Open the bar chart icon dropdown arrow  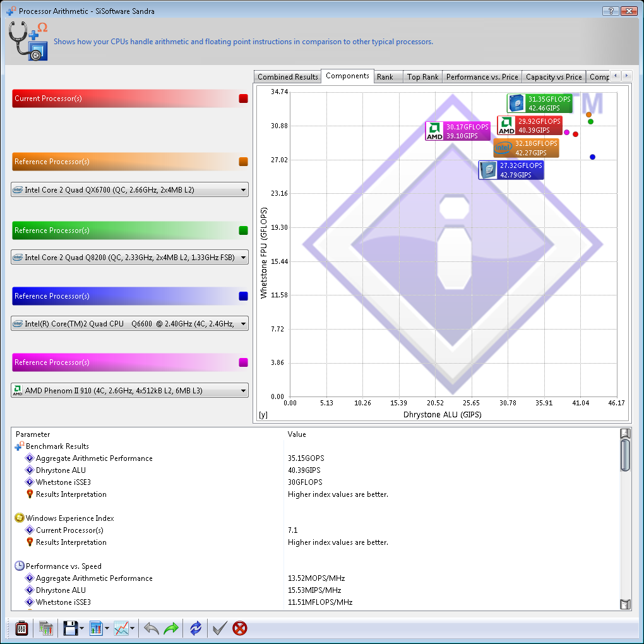click(x=107, y=628)
